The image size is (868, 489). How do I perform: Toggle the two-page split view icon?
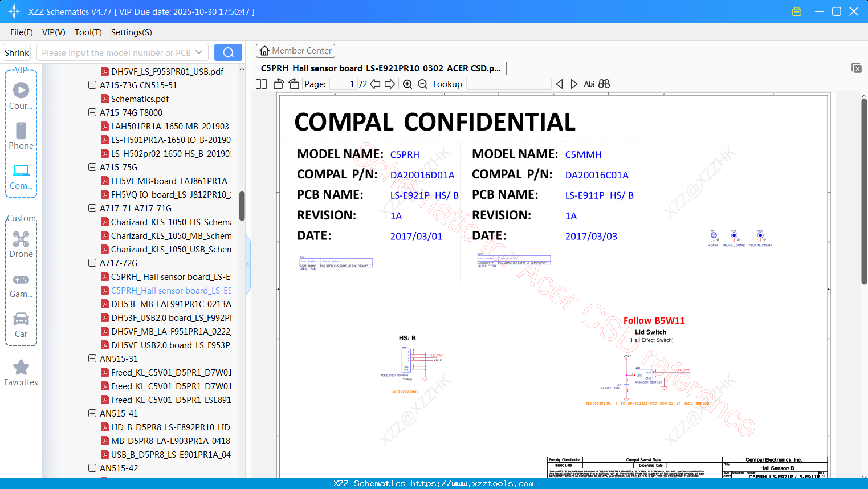(261, 84)
